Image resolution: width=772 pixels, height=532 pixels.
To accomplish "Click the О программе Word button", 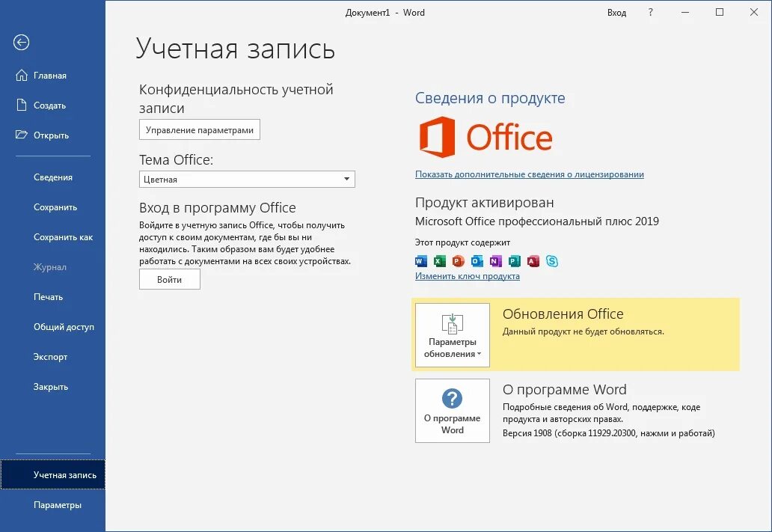I will (453, 411).
